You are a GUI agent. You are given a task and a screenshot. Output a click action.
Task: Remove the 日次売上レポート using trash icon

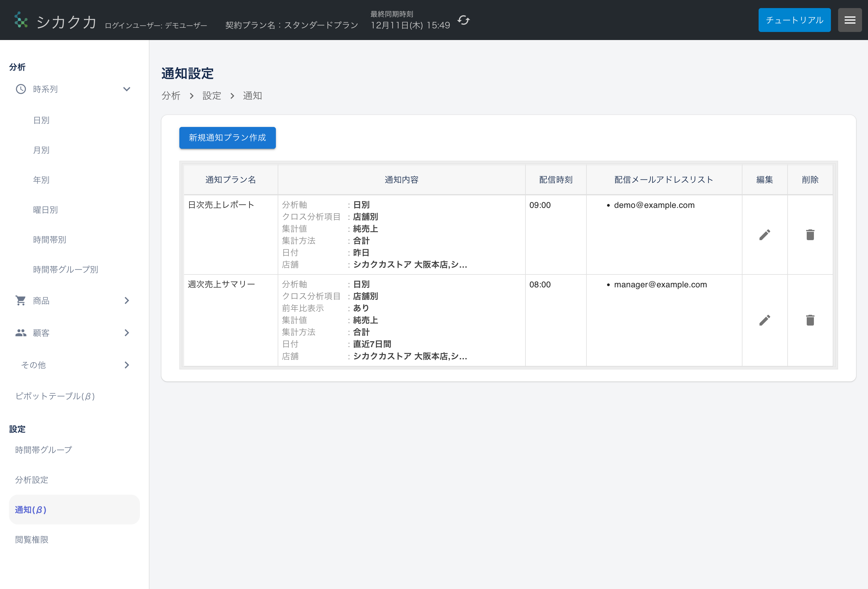pos(810,234)
